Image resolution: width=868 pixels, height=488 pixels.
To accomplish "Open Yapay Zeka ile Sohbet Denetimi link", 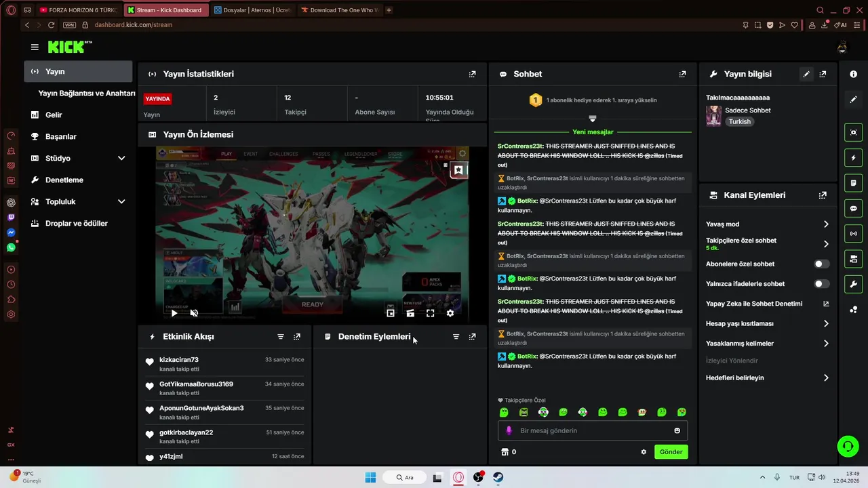I will pos(767,304).
